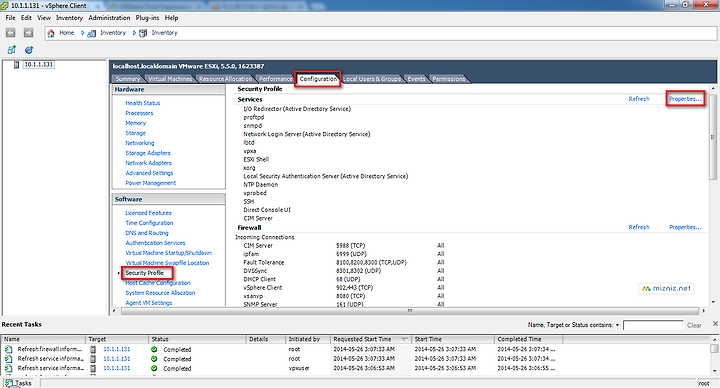Open Storage Adapters link
Viewport: 720px width, 388px height.
[x=148, y=153]
